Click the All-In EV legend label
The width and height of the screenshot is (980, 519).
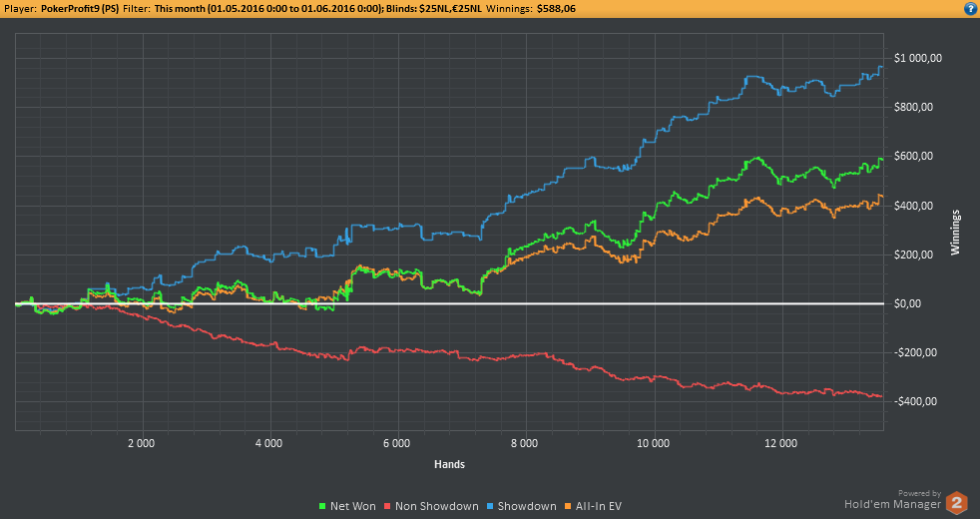tap(598, 506)
